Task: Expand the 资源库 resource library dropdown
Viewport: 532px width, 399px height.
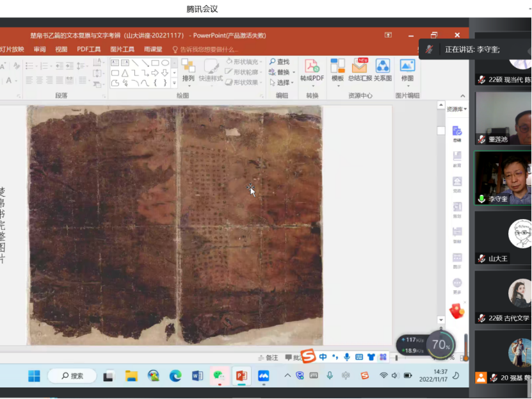Action: (456, 110)
